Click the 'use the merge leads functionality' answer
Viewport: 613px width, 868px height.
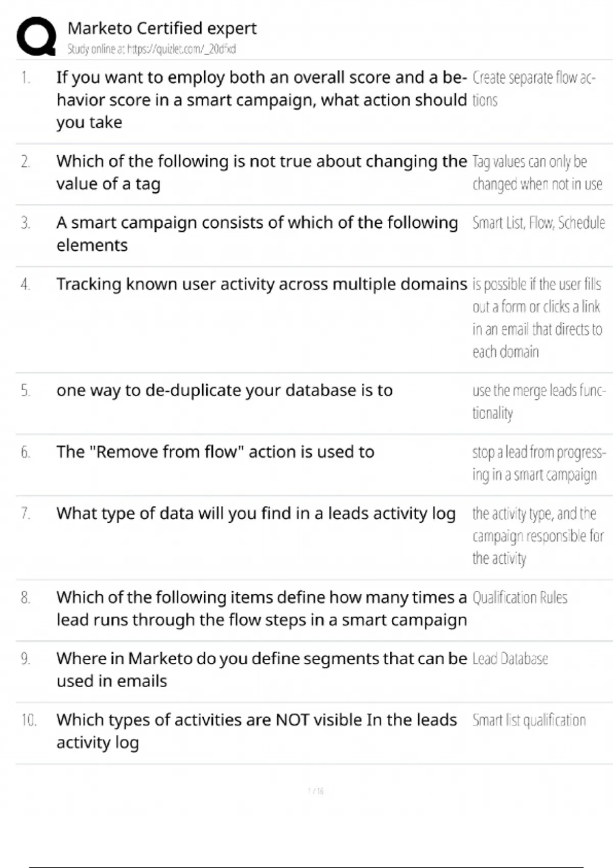click(538, 401)
